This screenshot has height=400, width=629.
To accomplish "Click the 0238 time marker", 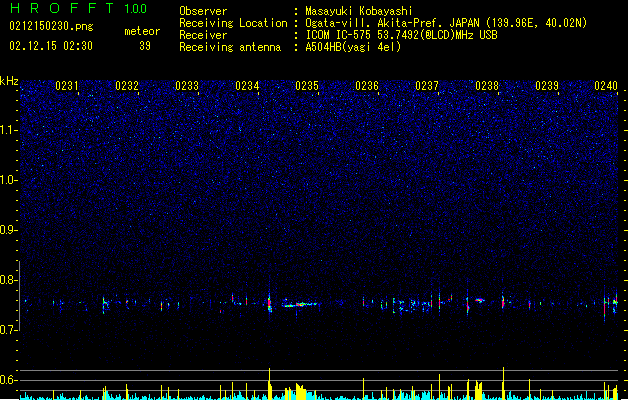I will point(487,85).
